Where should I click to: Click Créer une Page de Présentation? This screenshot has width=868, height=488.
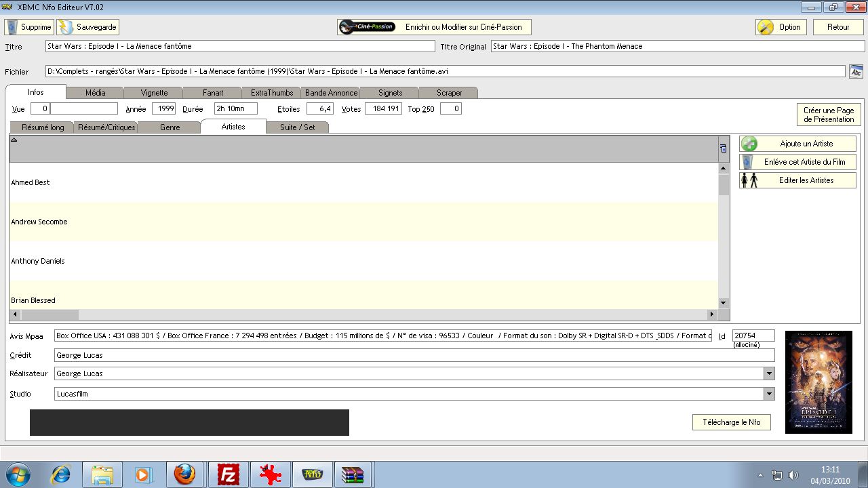(829, 115)
